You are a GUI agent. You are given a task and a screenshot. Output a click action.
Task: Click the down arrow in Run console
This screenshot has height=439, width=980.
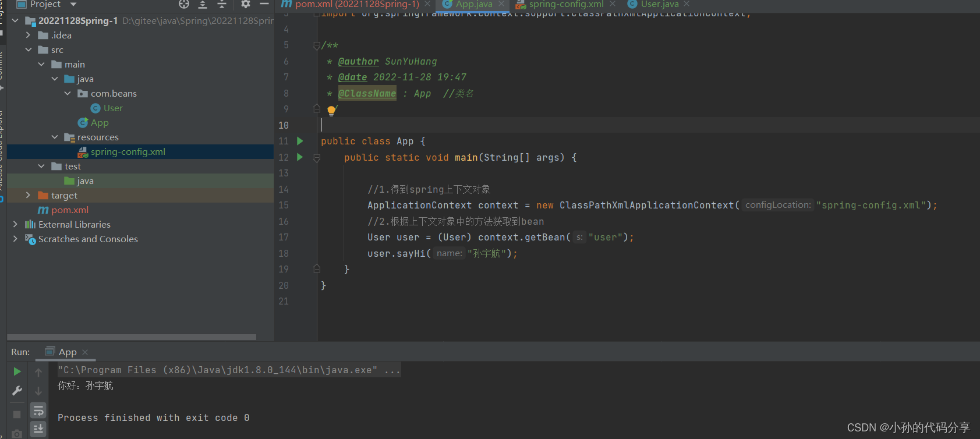(x=38, y=391)
